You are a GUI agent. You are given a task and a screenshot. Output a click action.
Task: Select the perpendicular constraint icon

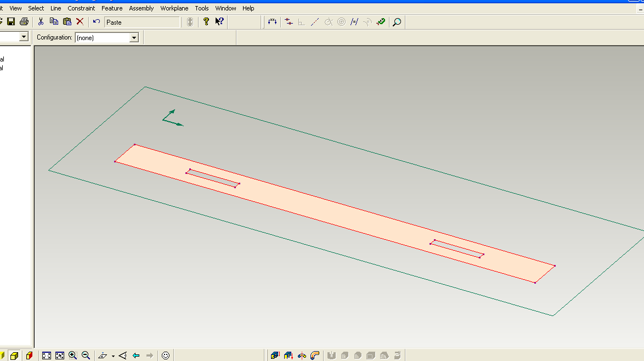click(x=302, y=22)
